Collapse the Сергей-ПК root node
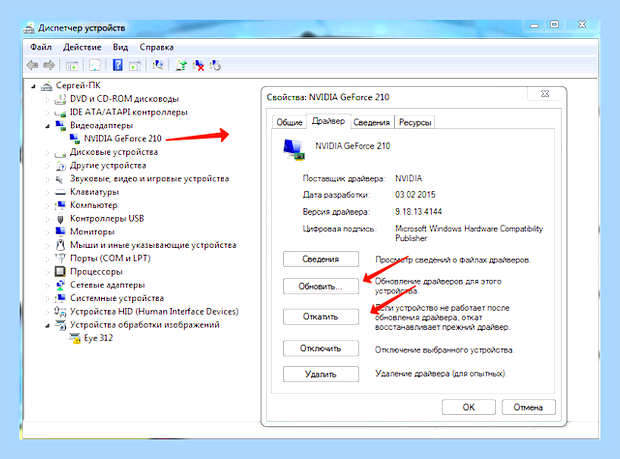This screenshot has width=620, height=459. coord(34,86)
